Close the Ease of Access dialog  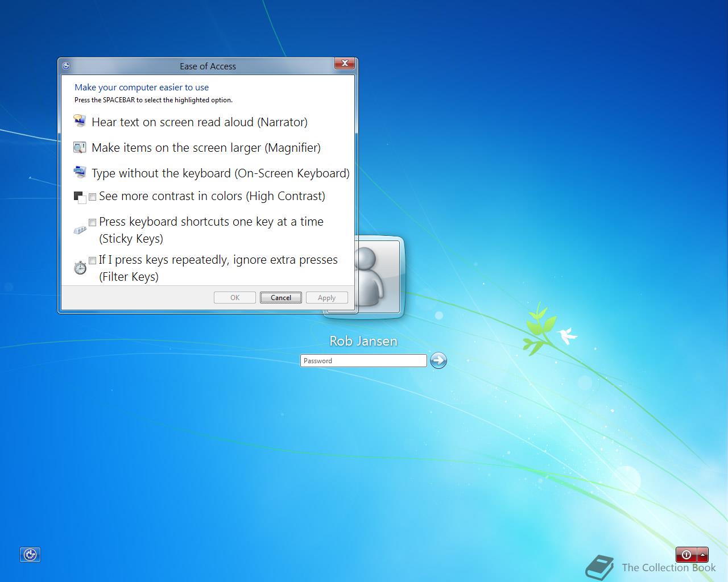pyautogui.click(x=345, y=64)
